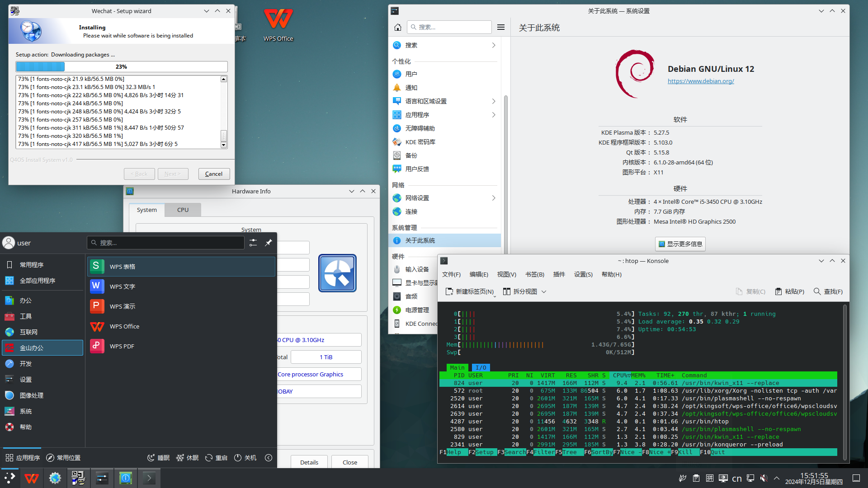This screenshot has height=488, width=868.
Task: Click the 睡眠 sleep button
Action: coord(158,458)
